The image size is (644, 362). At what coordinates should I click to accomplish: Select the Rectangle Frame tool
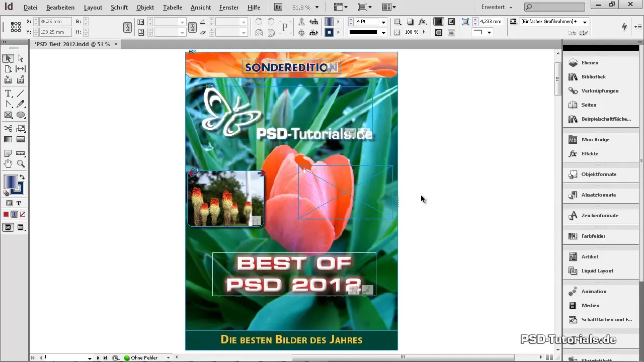(8, 115)
